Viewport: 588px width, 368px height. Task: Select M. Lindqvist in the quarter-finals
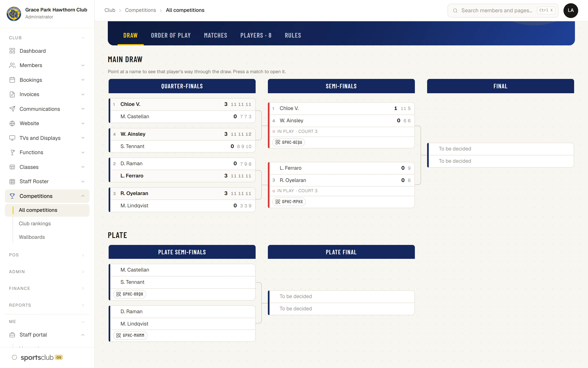point(183,206)
